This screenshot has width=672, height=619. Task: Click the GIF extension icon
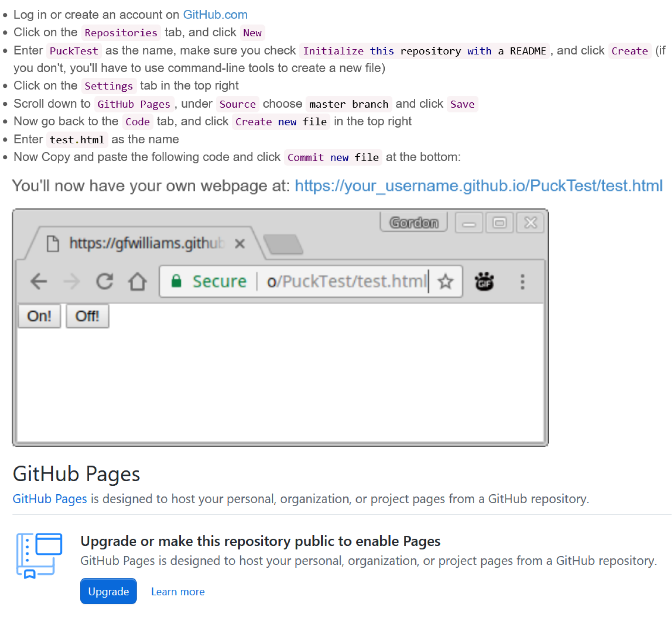(x=484, y=281)
